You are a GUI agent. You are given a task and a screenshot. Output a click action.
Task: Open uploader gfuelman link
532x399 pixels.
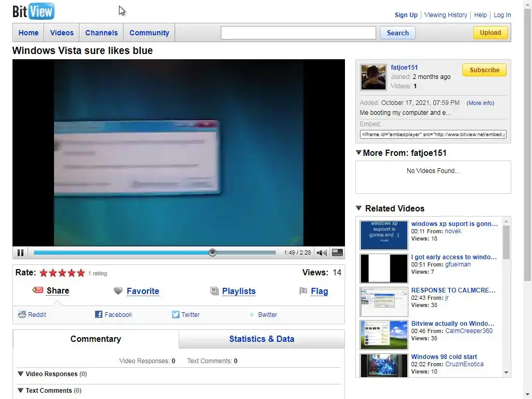(x=458, y=264)
